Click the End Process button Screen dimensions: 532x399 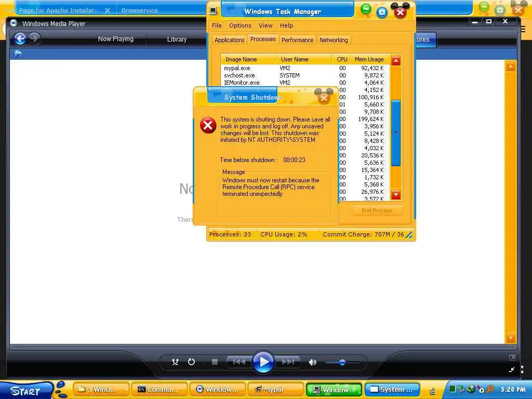click(377, 210)
